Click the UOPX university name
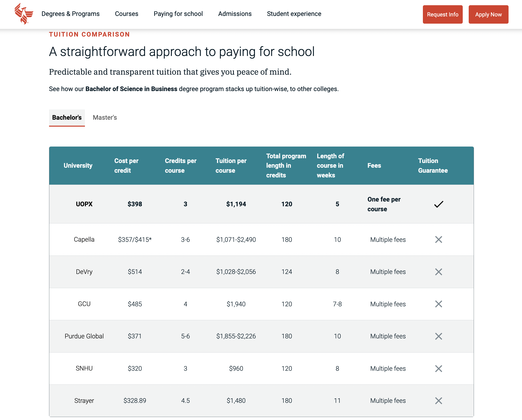 84,204
